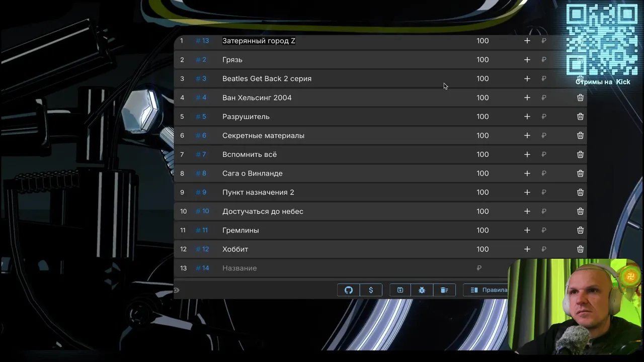Delete the Хоббит lot

click(580, 249)
